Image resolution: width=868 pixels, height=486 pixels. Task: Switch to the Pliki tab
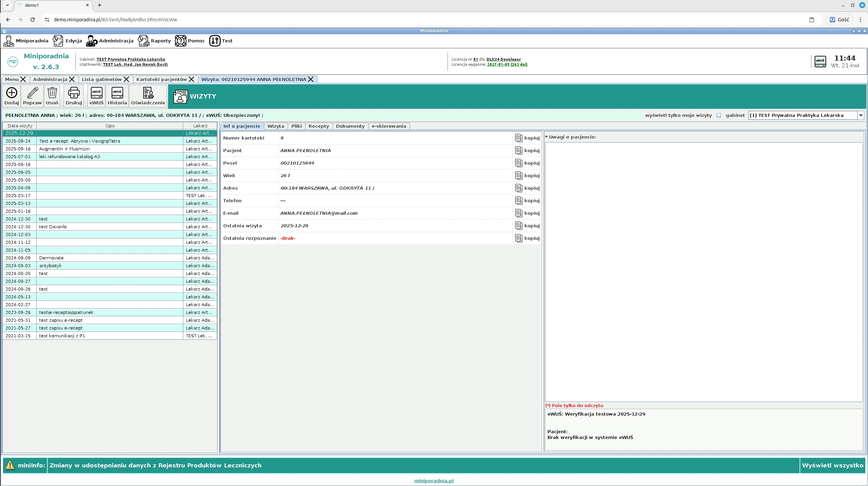coord(296,126)
